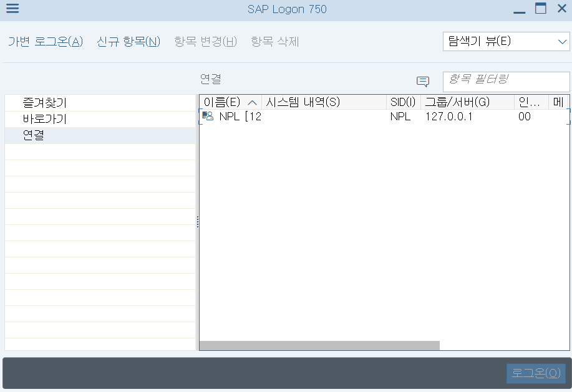Select 연결 in the left tree

coord(100,135)
